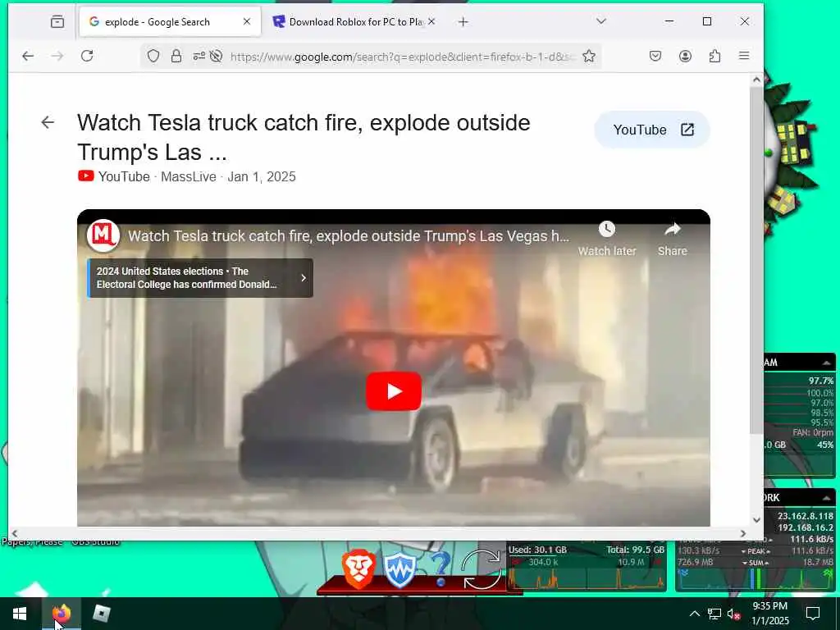840x630 pixels.
Task: Open Firefox account profile icon
Action: [685, 56]
